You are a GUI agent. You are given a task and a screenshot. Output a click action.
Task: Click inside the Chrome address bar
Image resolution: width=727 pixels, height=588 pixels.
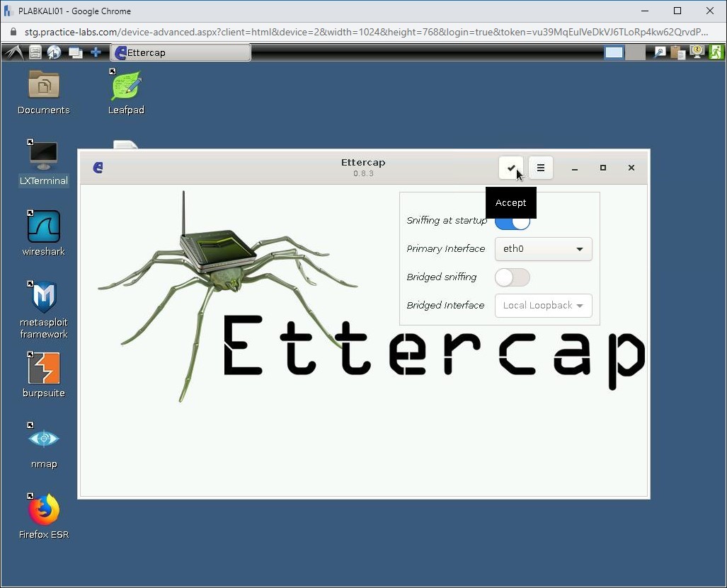[354, 31]
